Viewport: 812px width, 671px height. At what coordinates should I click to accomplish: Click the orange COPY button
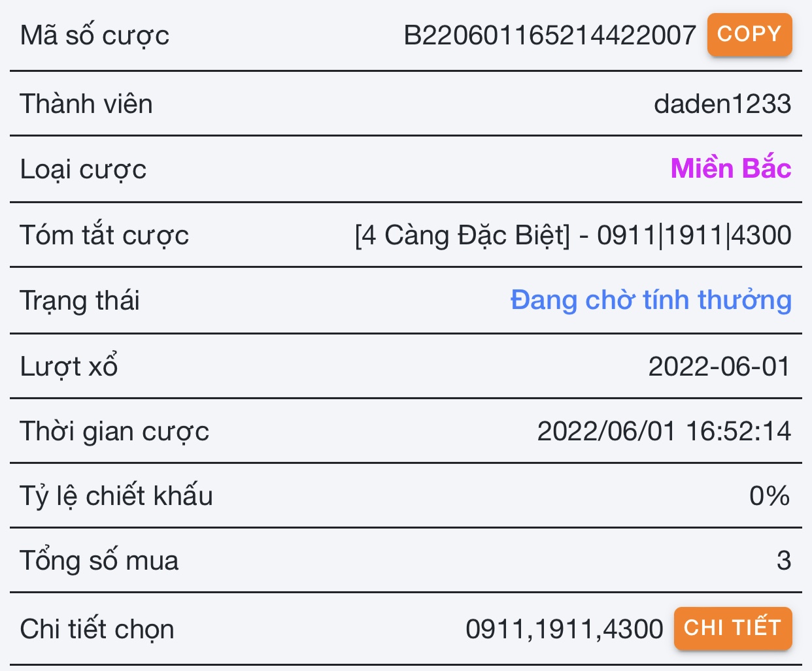pyautogui.click(x=749, y=35)
